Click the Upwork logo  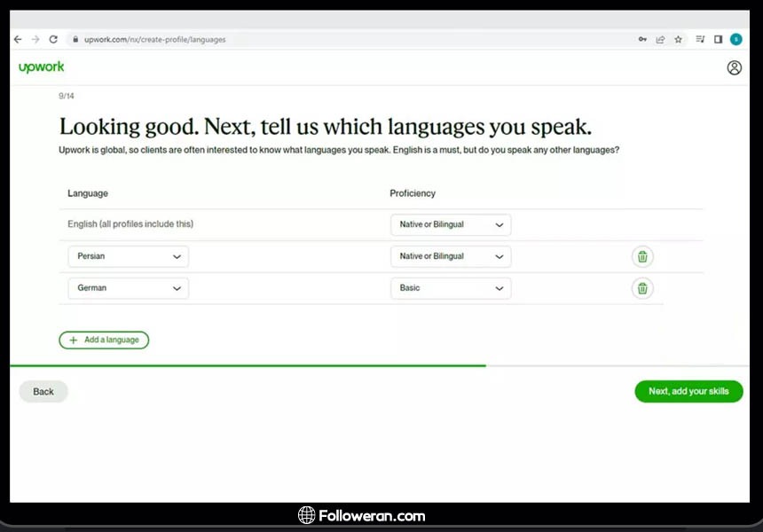pos(42,67)
